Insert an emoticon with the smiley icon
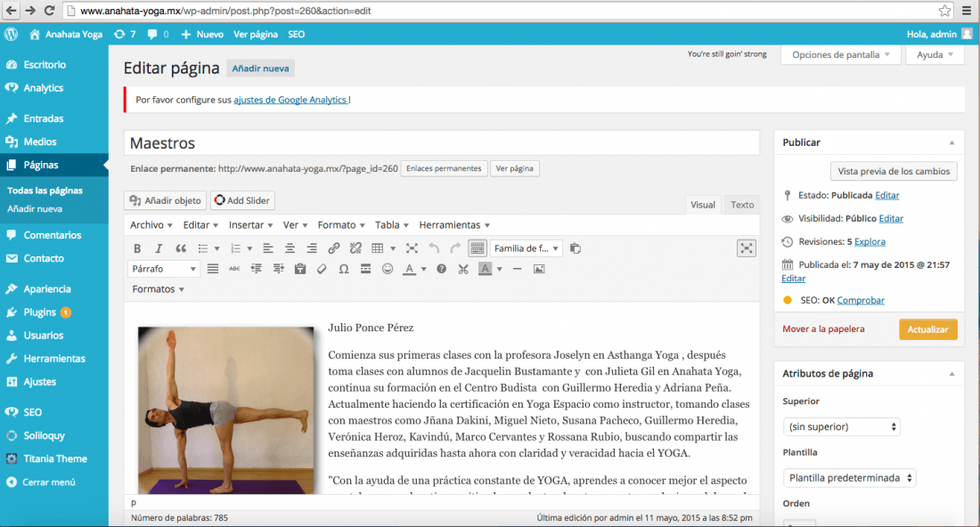Screen dimensions: 980x527 pos(388,269)
